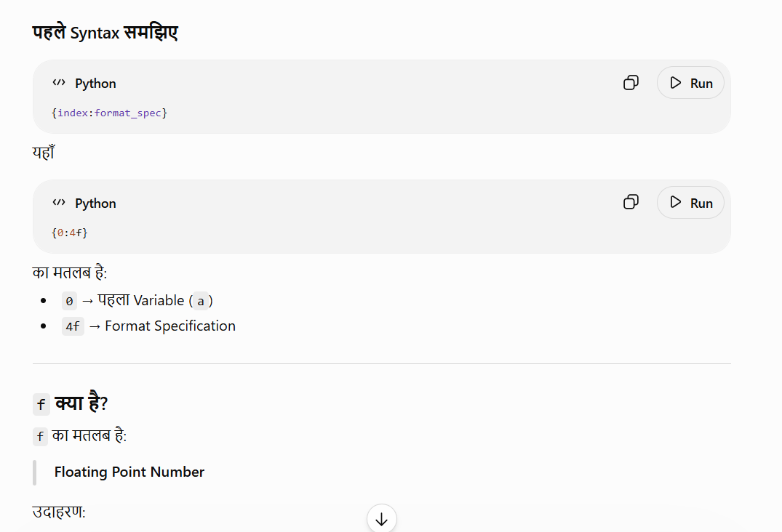Click the first code block's Python label

tap(95, 84)
